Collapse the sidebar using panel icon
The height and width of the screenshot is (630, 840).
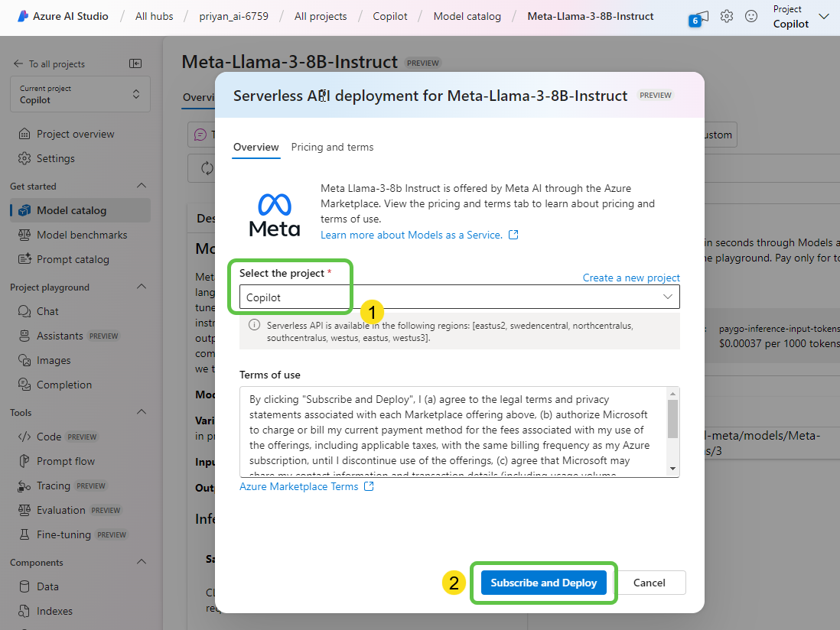tap(135, 64)
